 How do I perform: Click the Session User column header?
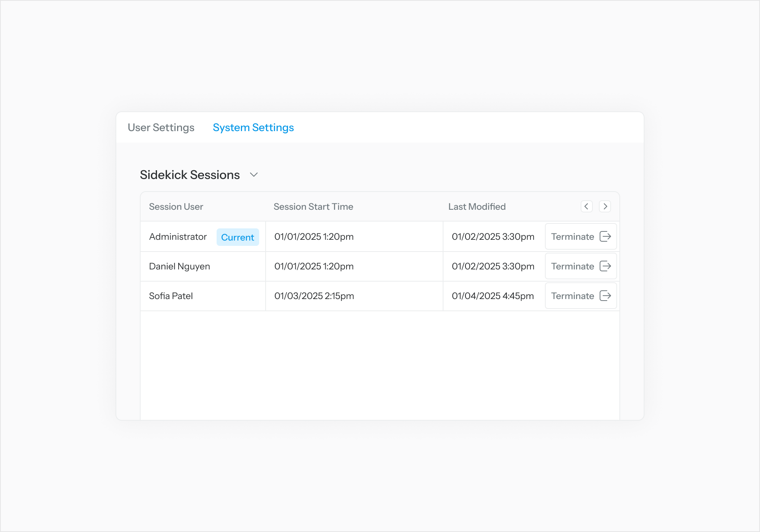point(176,207)
